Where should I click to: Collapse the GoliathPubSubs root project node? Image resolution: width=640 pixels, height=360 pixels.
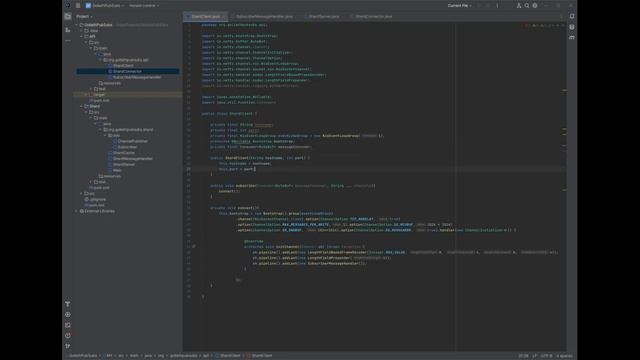click(x=76, y=25)
